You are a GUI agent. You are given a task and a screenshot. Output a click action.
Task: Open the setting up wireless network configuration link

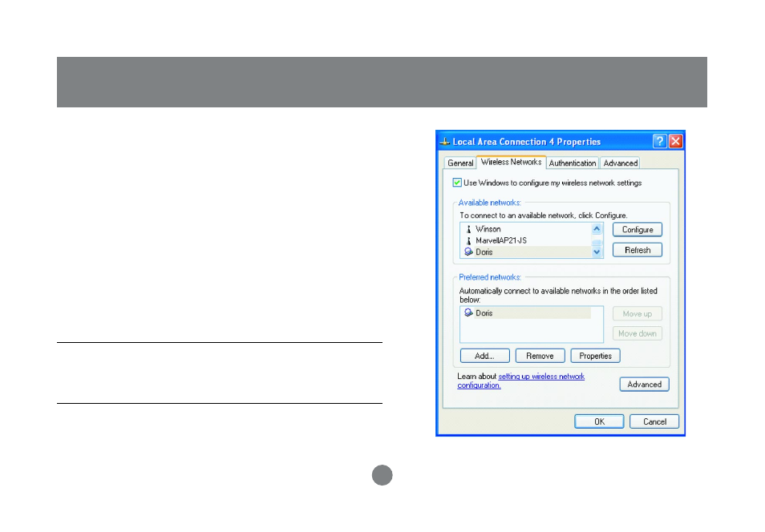coord(520,381)
